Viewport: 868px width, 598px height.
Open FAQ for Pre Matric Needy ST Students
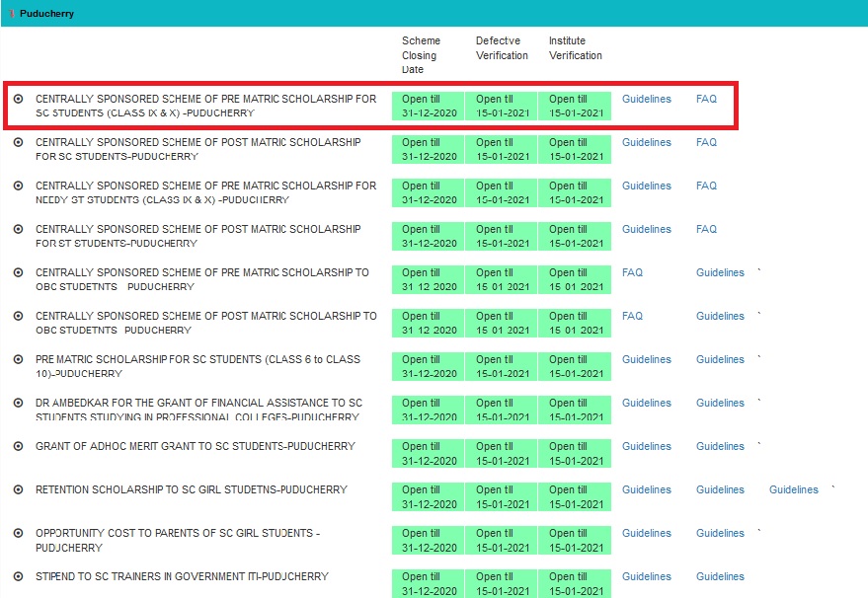tap(706, 186)
